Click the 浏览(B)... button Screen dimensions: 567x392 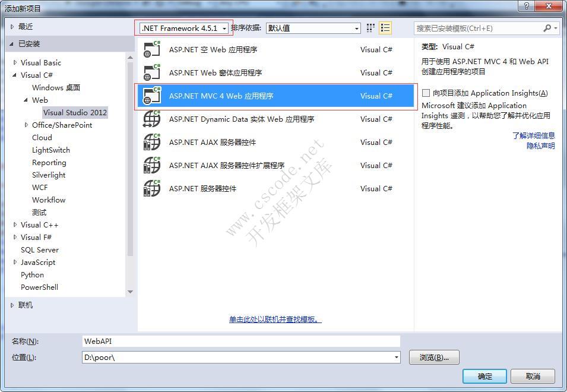tap(434, 358)
